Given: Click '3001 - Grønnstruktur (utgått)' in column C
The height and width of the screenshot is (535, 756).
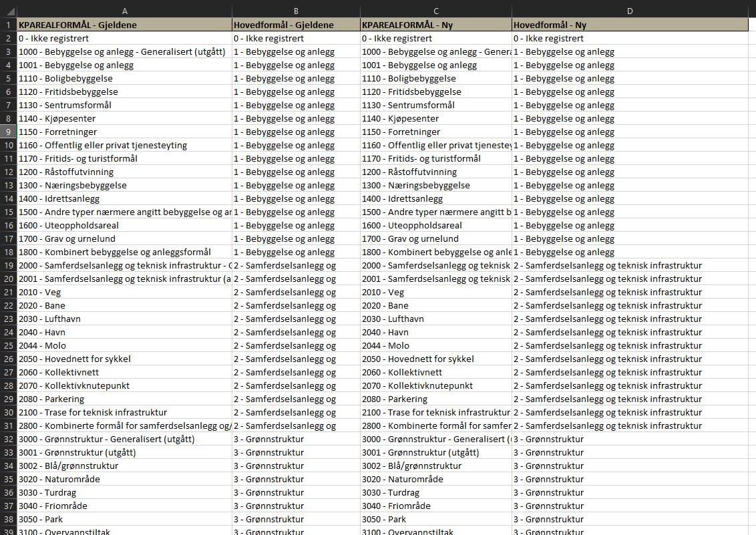Looking at the screenshot, I should click(436, 453).
